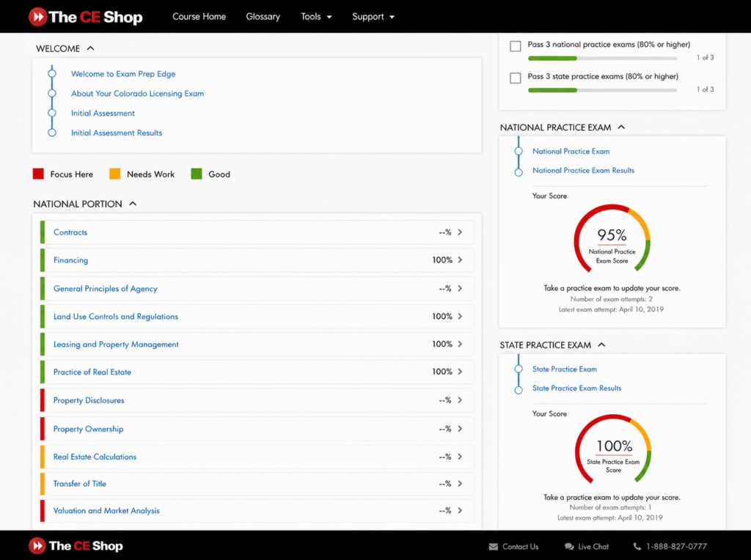Click the node beside National Practice Exam Results
This screenshot has height=560, width=751.
[519, 172]
